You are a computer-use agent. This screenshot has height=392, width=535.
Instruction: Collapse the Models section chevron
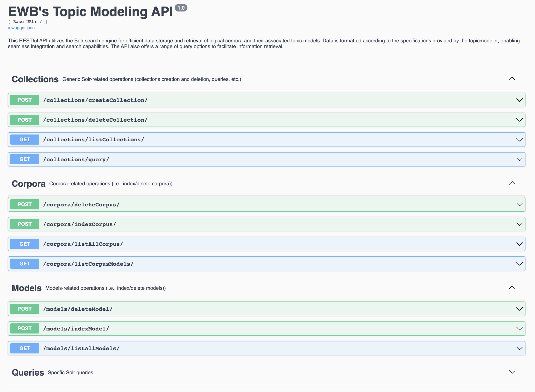tap(512, 288)
